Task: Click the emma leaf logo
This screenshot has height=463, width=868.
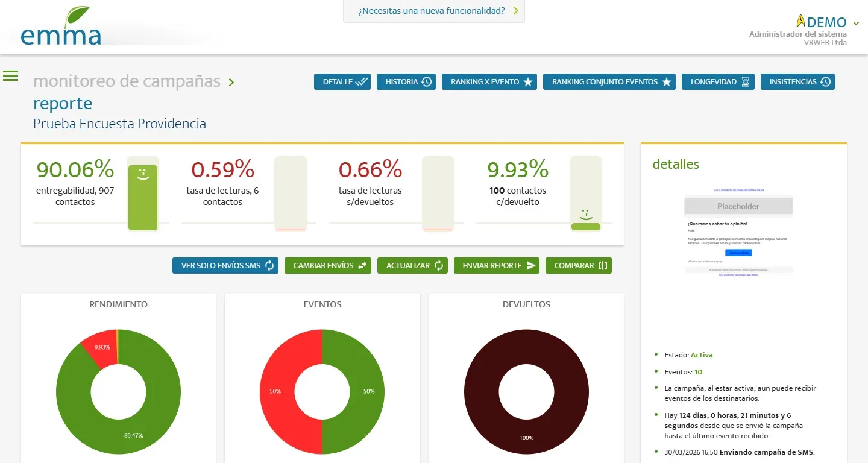Action: pos(60,27)
